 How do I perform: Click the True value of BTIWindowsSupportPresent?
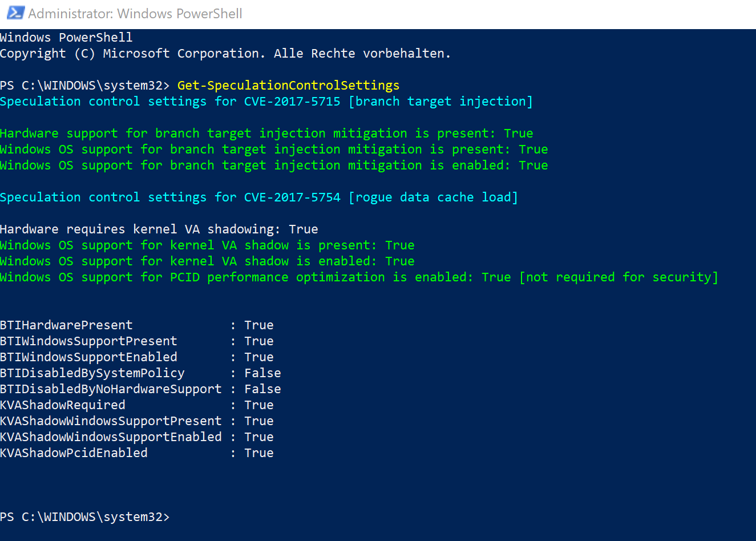[x=259, y=341]
